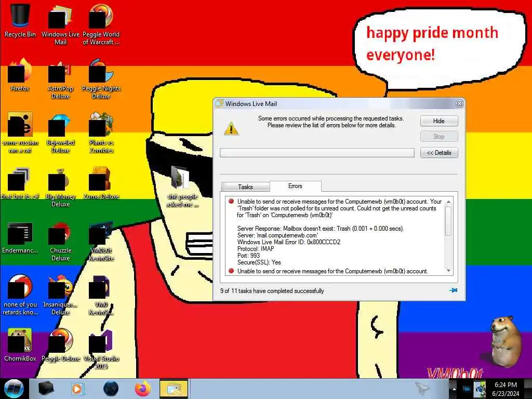This screenshot has height=399, width=532.
Task: Select the VM0b0t KevinSite desktop icon
Action: [x=101, y=241]
